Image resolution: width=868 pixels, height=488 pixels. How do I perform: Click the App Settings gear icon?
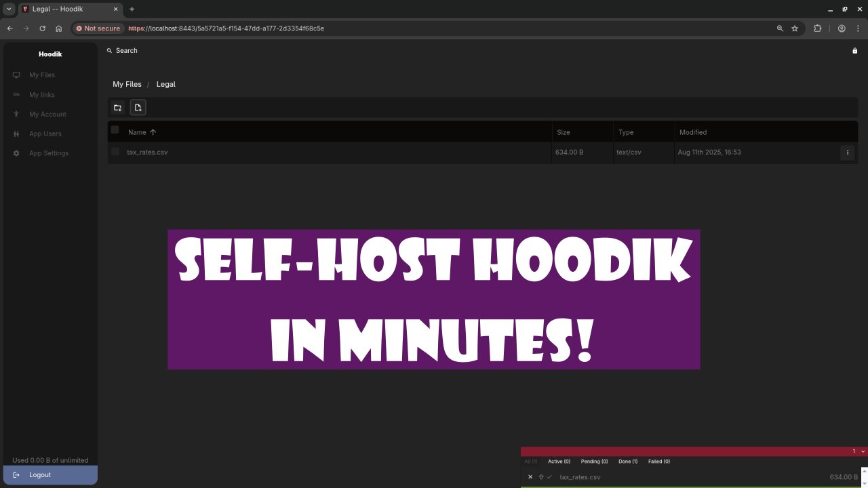point(16,153)
